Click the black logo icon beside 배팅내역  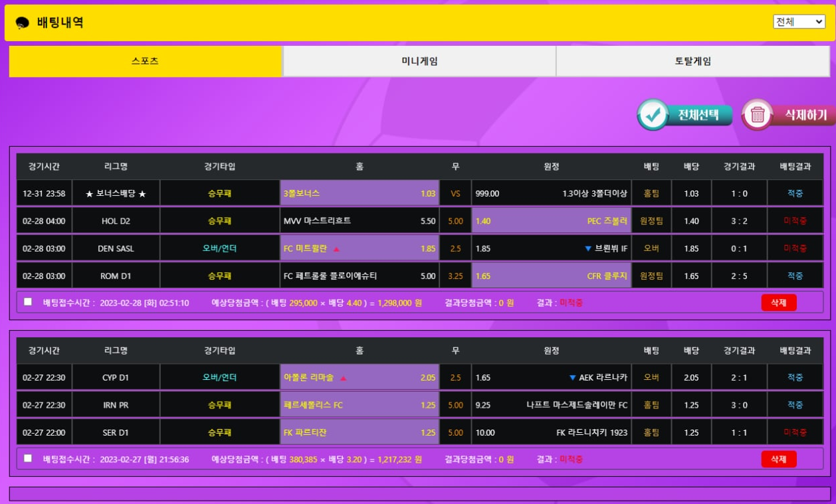pos(23,23)
